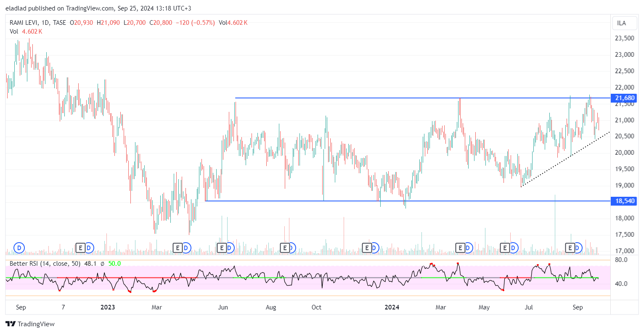Click the TradingView logo at the bottom
The height and width of the screenshot is (333, 644).
(x=30, y=324)
